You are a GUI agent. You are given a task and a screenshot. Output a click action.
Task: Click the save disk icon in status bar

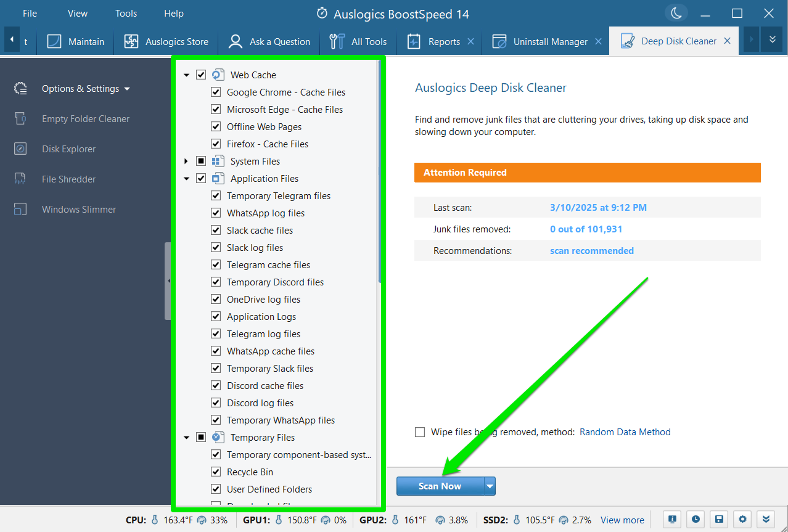click(718, 519)
